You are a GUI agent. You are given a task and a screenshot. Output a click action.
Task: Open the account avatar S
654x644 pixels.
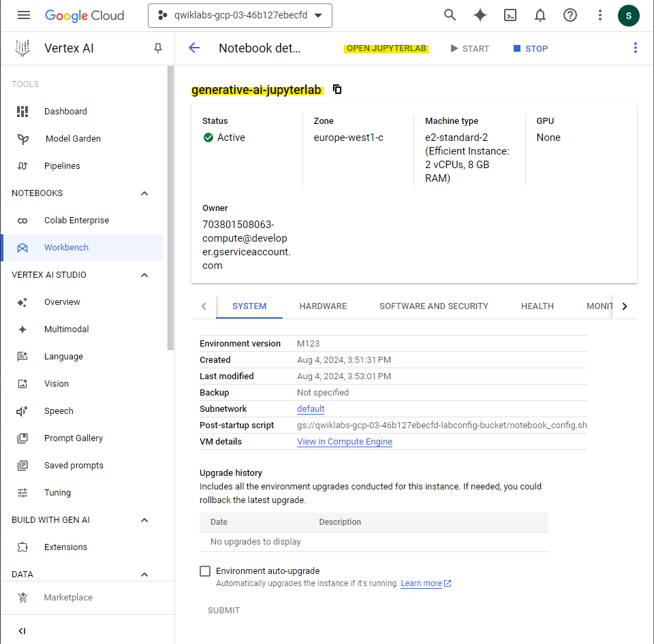(x=629, y=16)
